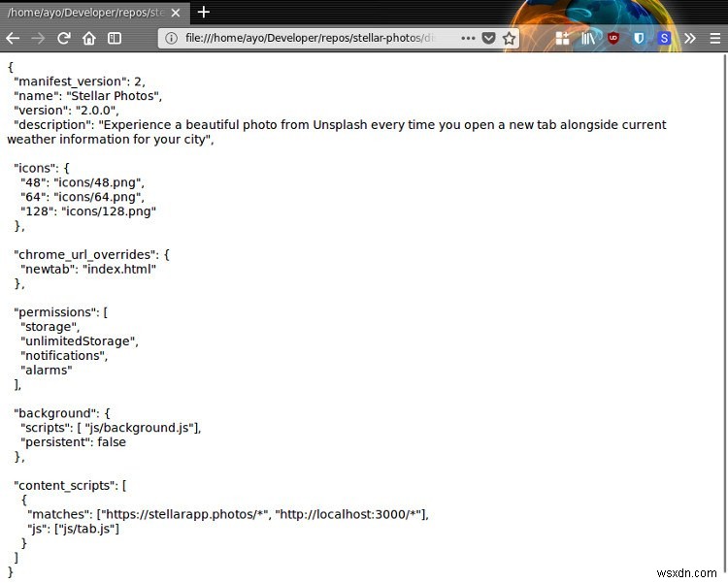This screenshot has height=583, width=728.
Task: Click the "manifest_version": 2 line
Action: coord(80,81)
